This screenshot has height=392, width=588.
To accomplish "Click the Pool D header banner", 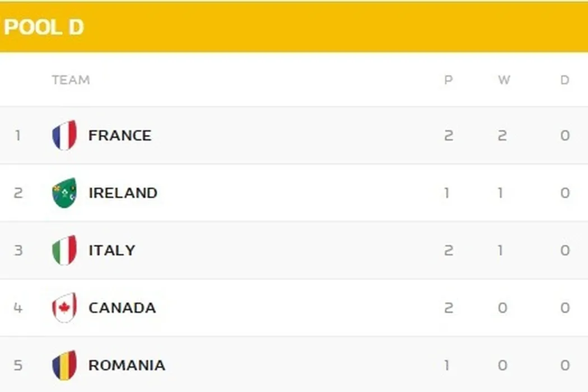I will point(294,27).
